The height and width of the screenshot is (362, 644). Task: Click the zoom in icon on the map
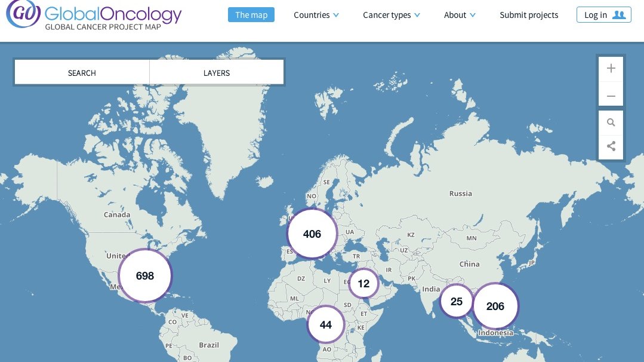611,68
